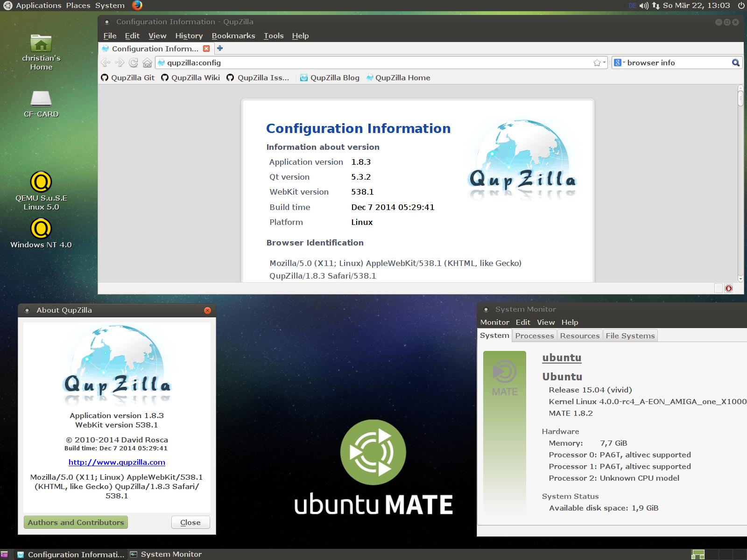747x560 pixels.
Task: Click the volume icon in system tray
Action: (644, 6)
